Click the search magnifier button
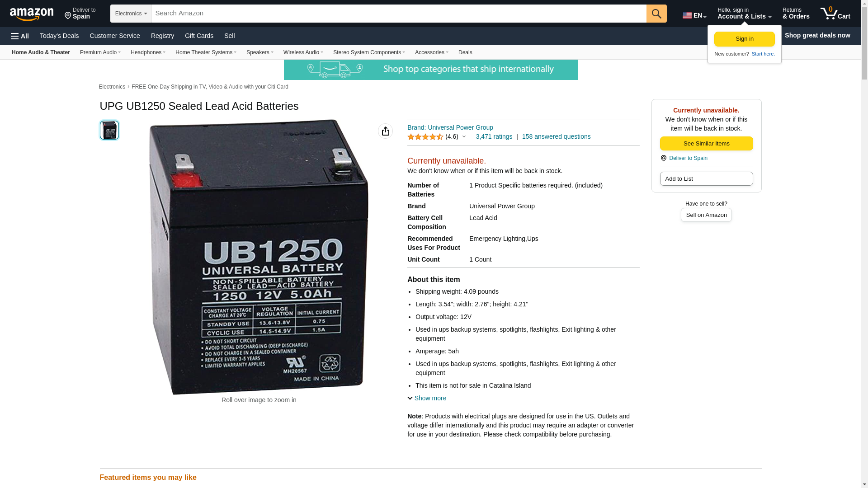This screenshot has width=868, height=488. pos(656,14)
